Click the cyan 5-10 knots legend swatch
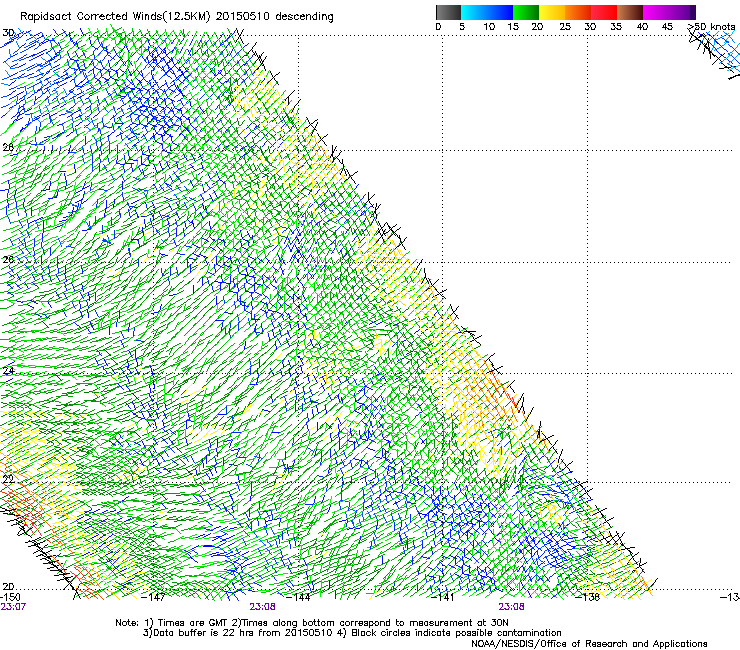740x650 pixels. [x=474, y=12]
